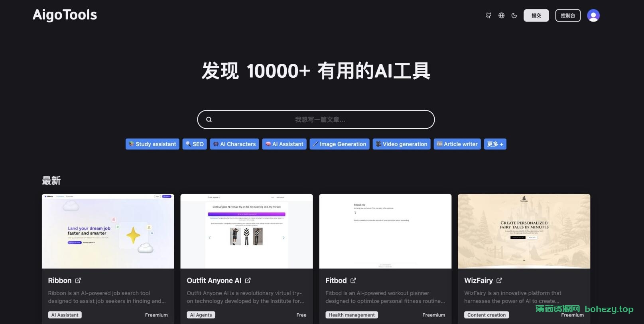Open the language globe selector
Screen dimensions: 644x324
501,16
